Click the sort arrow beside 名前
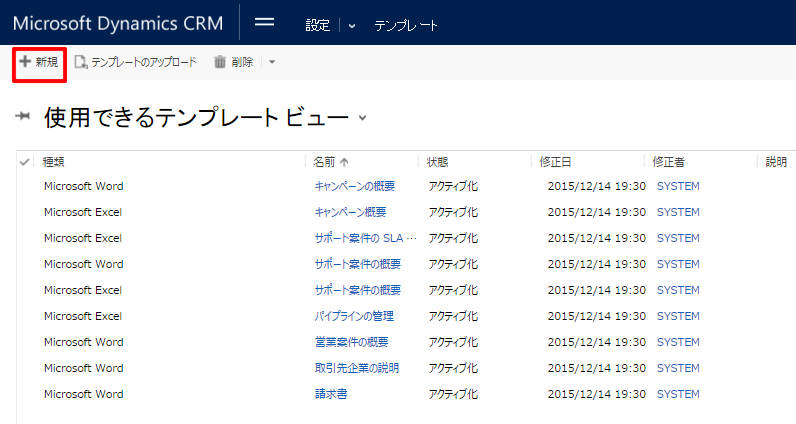The image size is (796, 424). point(344,162)
